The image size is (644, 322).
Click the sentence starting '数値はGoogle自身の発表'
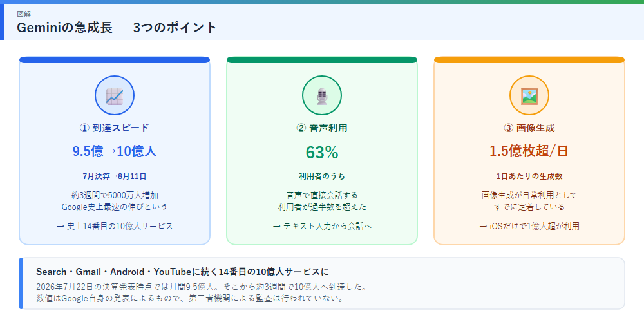pyautogui.click(x=190, y=298)
